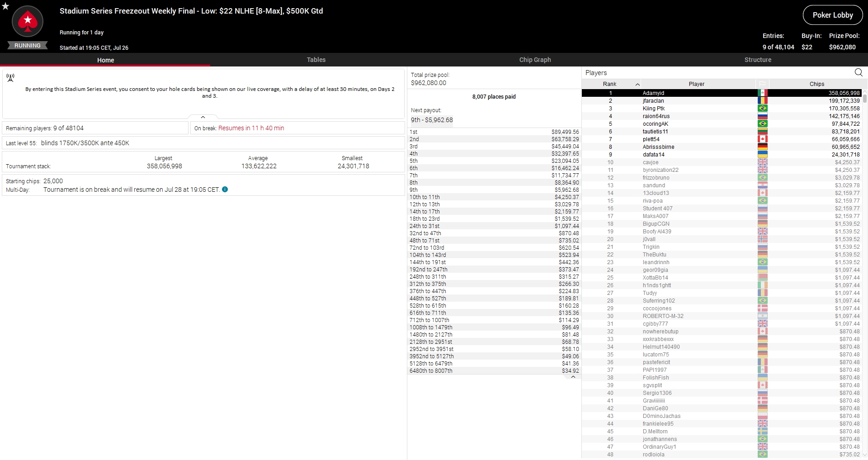868x460 pixels.
Task: Click the Remaining players count
Action: [68, 128]
